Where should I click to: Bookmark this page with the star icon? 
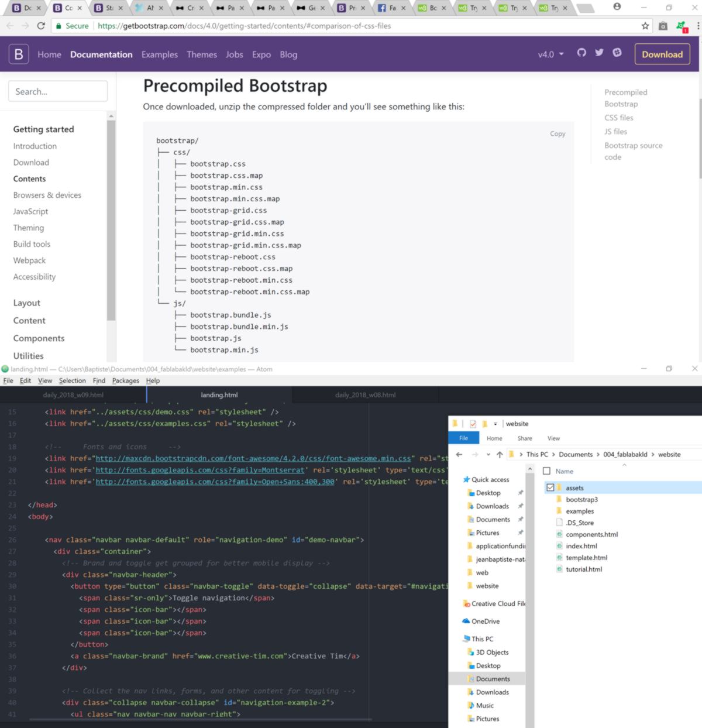point(645,26)
